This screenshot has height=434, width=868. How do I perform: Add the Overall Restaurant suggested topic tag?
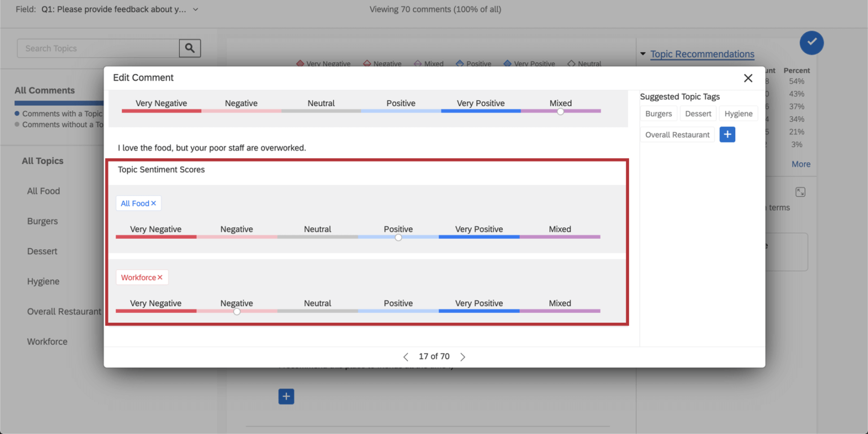(677, 134)
